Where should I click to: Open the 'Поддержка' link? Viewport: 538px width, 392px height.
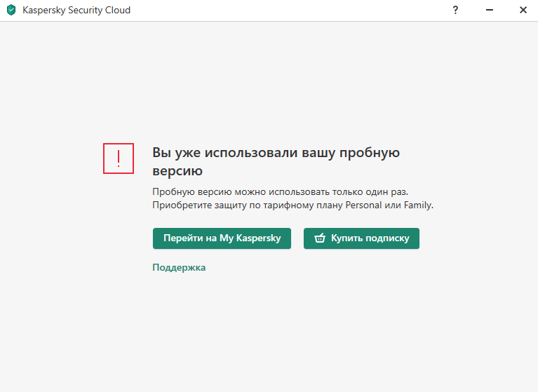[x=179, y=267]
